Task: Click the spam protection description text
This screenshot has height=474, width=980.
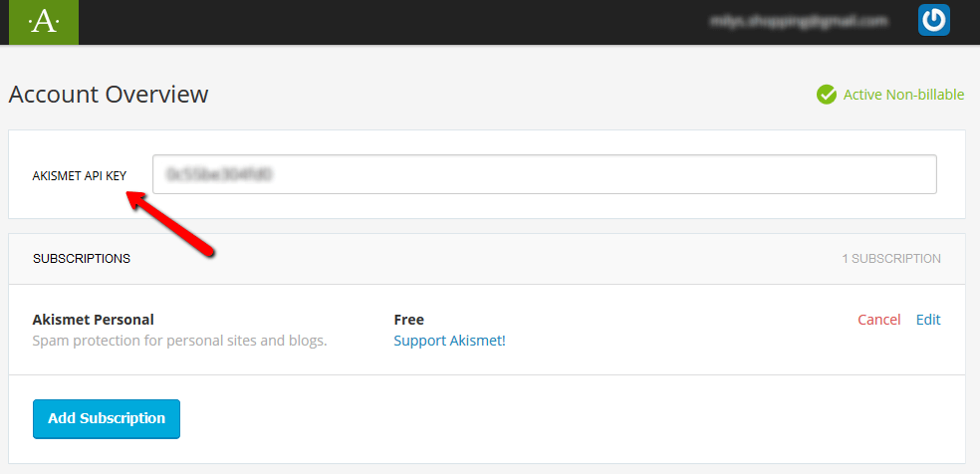Action: [179, 342]
